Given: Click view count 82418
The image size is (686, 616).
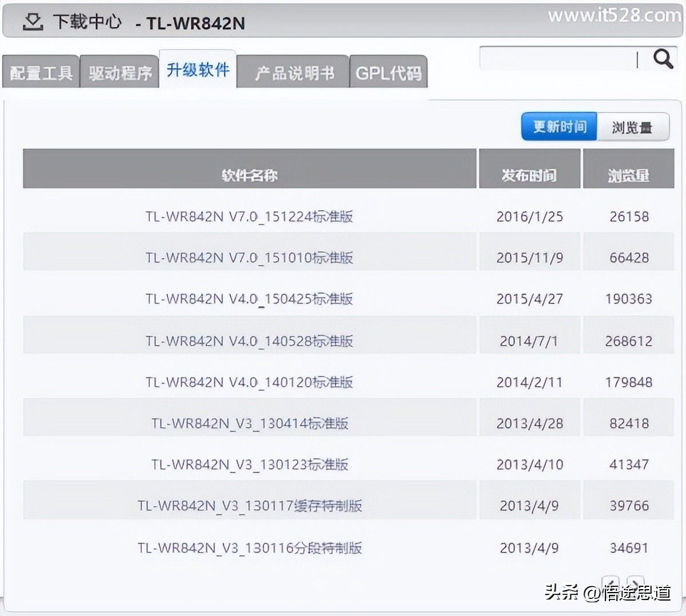Looking at the screenshot, I should [x=629, y=423].
